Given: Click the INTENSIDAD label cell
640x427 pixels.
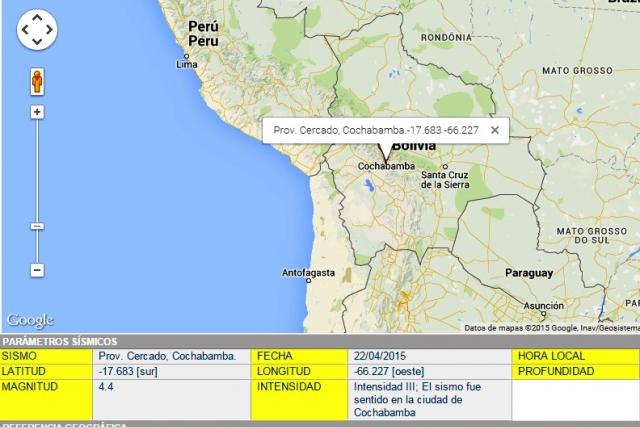Looking at the screenshot, I should pyautogui.click(x=299, y=400).
